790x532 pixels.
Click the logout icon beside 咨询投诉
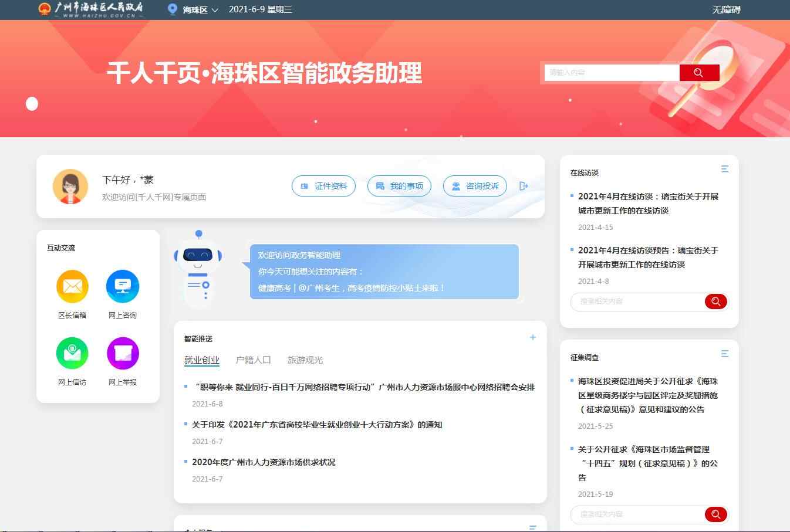pyautogui.click(x=524, y=186)
